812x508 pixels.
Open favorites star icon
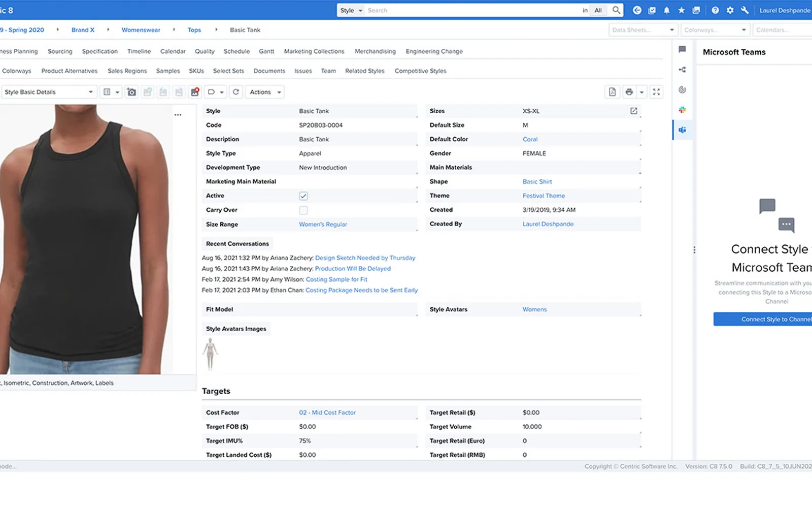pyautogui.click(x=682, y=10)
